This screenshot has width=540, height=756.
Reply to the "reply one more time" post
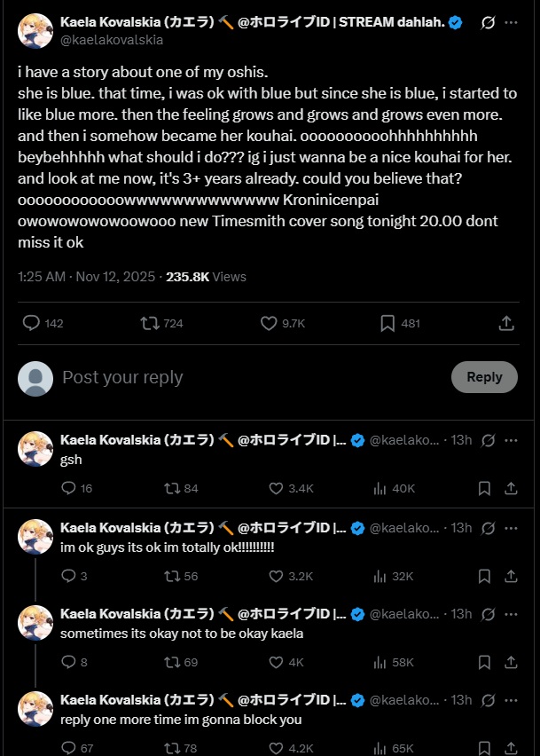[69, 748]
